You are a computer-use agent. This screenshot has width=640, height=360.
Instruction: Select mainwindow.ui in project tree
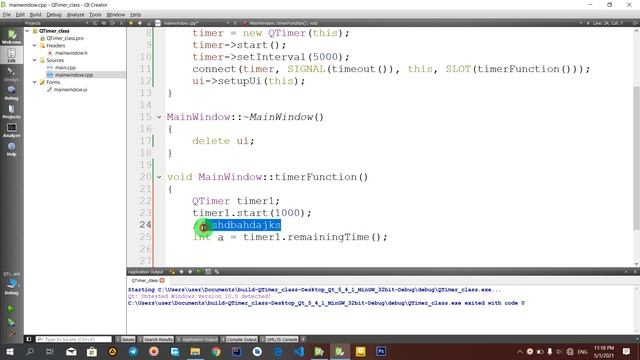(x=70, y=90)
